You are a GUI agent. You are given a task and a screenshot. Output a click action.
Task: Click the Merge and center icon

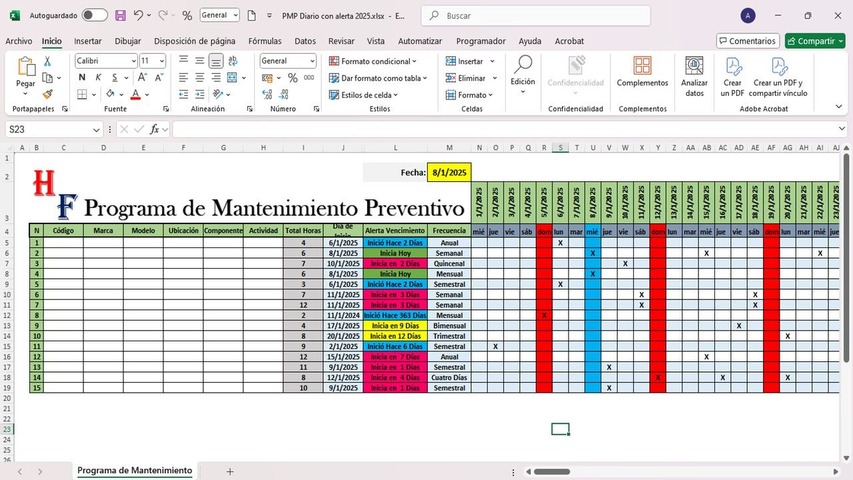232,78
